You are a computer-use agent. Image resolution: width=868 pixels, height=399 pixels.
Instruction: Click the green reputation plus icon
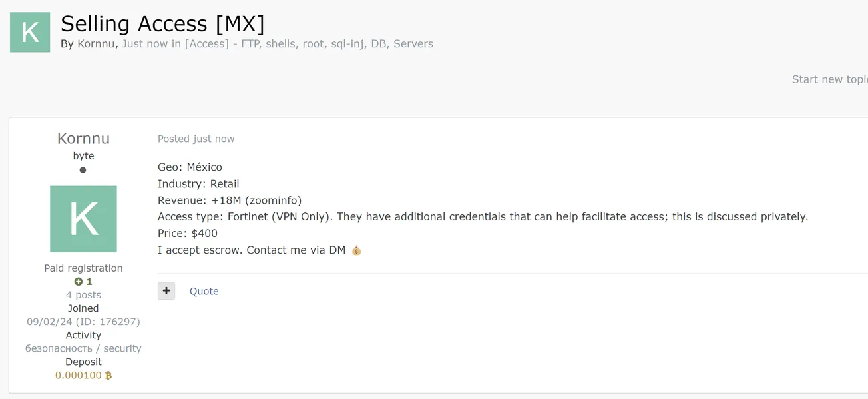[79, 282]
